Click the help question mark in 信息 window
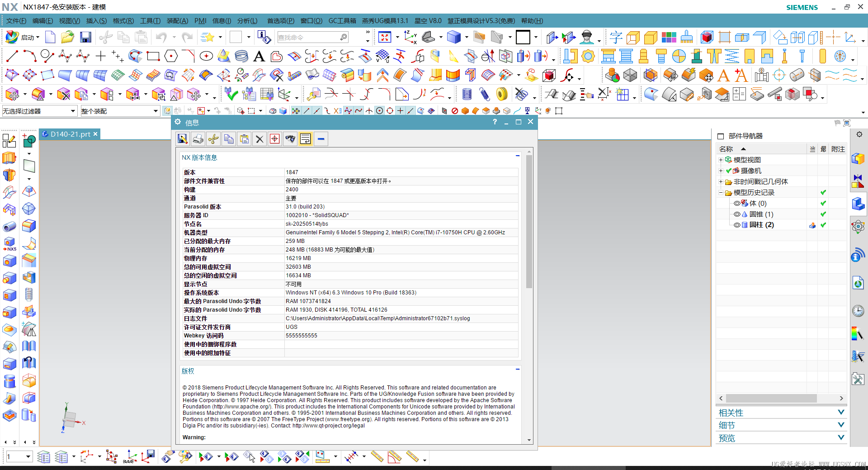 (x=495, y=122)
